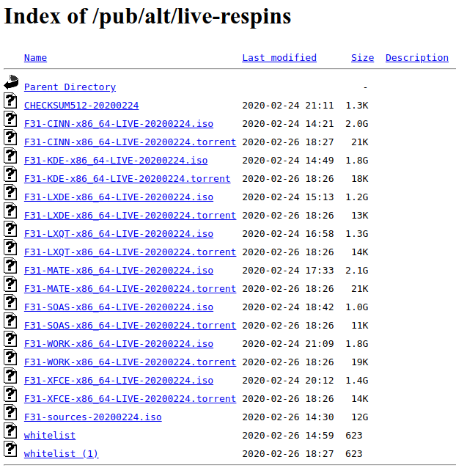Sort listing by Name column header
This screenshot has height=476, width=456.
pos(35,58)
